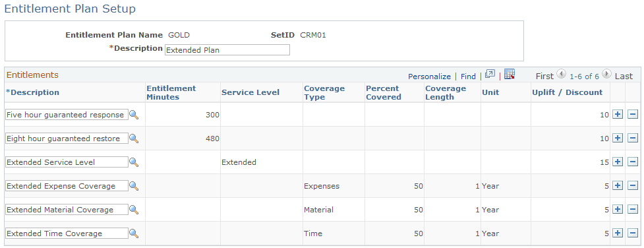This screenshot has height=248, width=644.
Task: Sort by Coverage Type column header
Action: [x=324, y=92]
